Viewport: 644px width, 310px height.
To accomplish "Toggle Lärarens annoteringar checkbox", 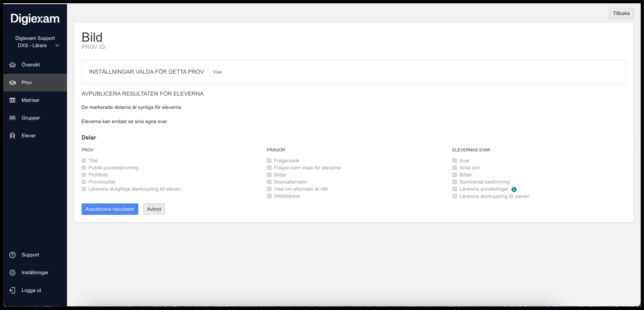I will pos(455,189).
